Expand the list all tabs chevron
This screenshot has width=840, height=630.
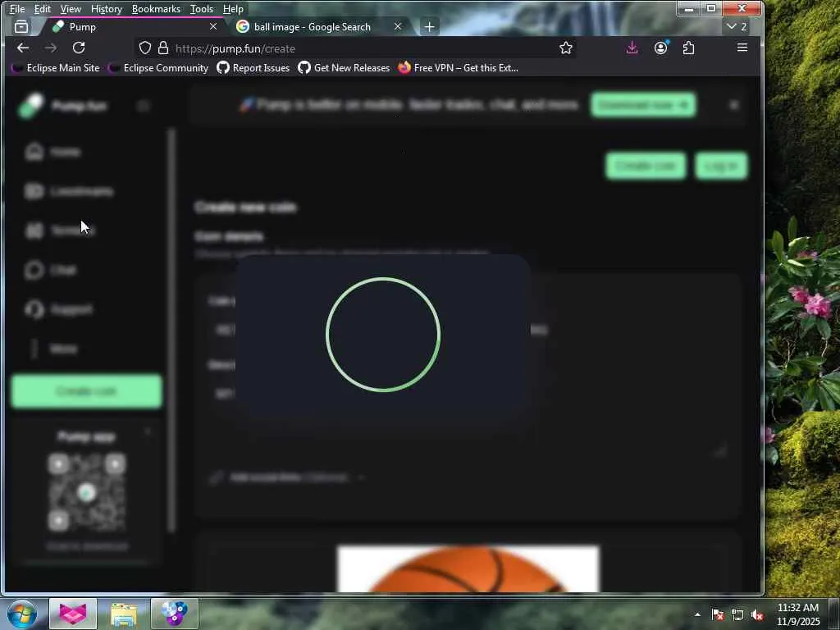[x=737, y=26]
